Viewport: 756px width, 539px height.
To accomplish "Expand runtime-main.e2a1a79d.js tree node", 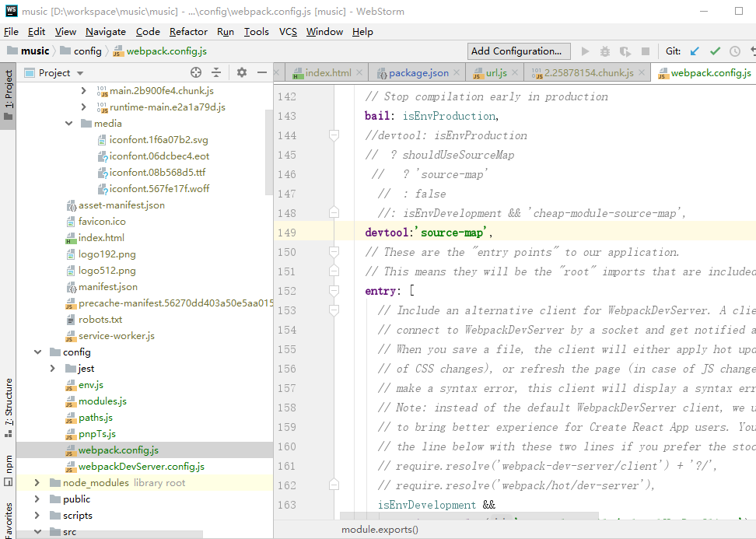I will coord(83,107).
